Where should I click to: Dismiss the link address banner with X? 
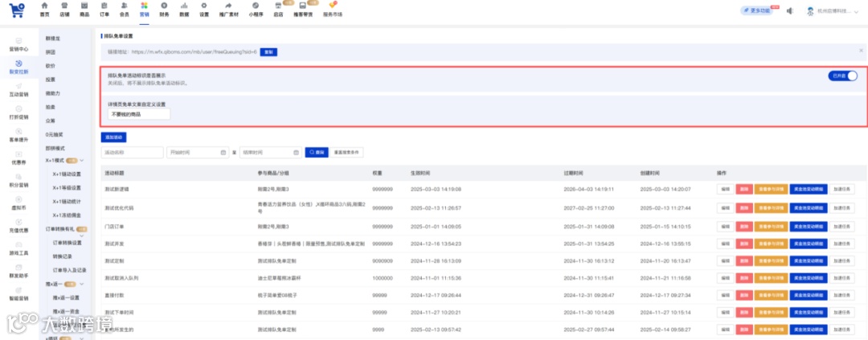[x=861, y=51]
